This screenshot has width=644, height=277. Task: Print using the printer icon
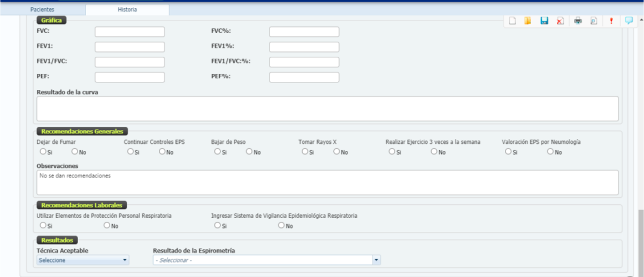coord(578,21)
